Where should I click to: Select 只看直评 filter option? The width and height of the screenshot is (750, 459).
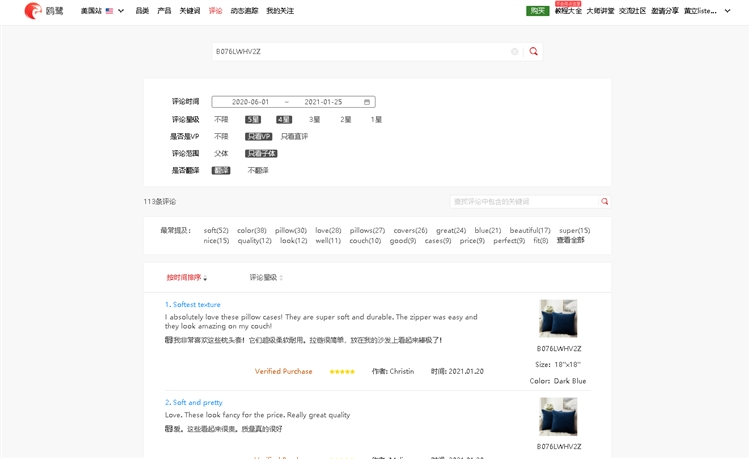point(294,137)
